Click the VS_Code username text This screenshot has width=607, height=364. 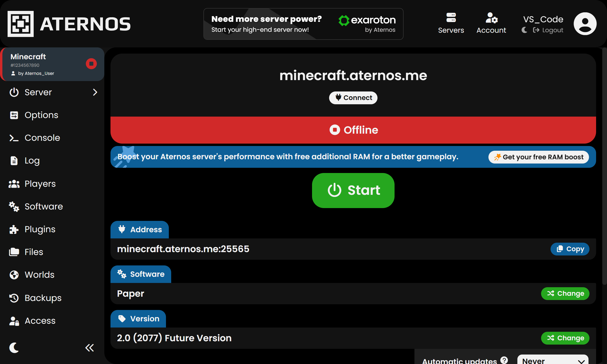(543, 19)
